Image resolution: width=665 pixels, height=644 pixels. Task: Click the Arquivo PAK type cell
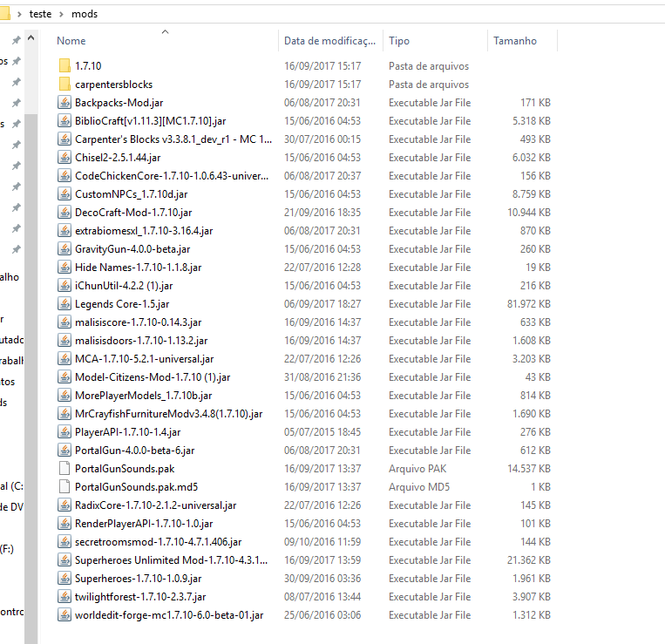click(417, 469)
